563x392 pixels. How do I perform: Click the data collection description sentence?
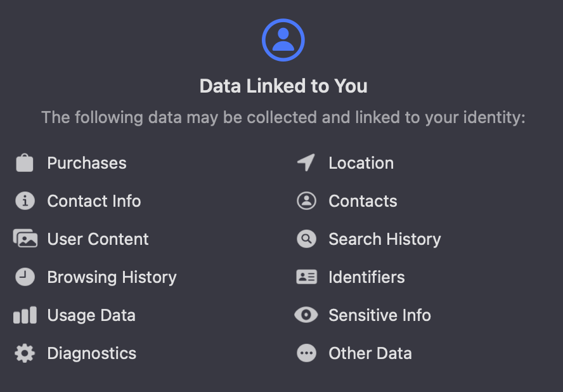click(283, 118)
